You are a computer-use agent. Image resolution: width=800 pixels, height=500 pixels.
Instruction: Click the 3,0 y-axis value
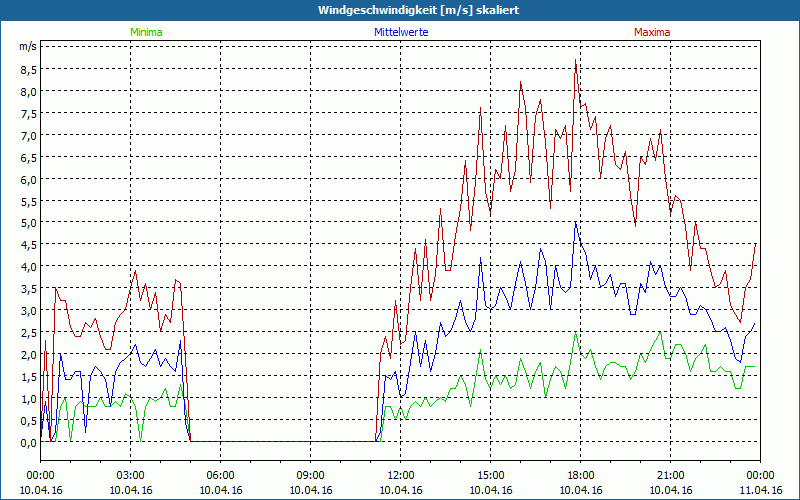pos(28,311)
